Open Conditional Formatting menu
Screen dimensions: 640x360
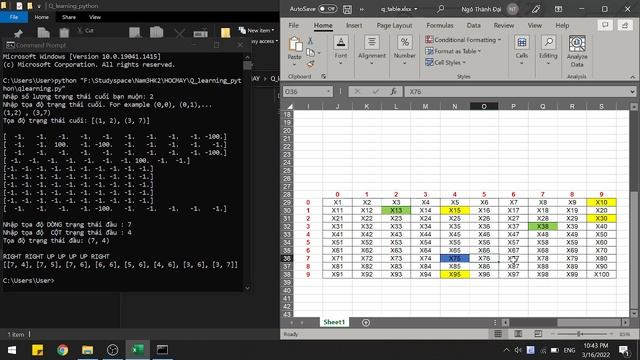tap(463, 40)
